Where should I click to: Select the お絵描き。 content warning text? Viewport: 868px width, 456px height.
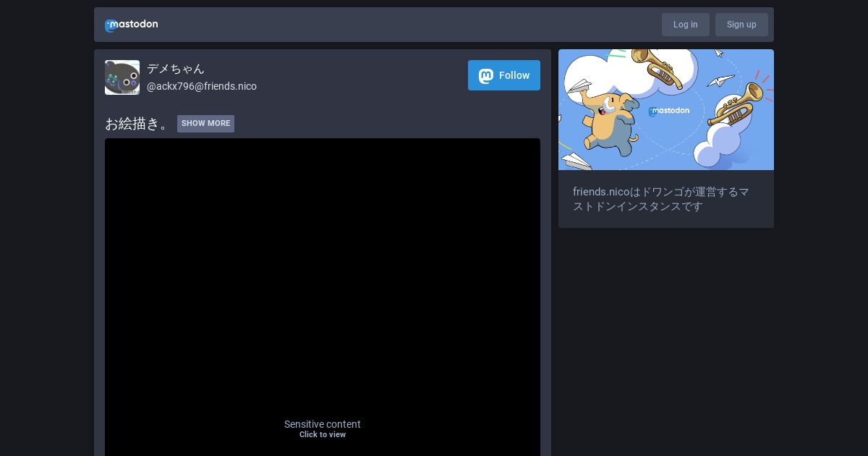[139, 124]
